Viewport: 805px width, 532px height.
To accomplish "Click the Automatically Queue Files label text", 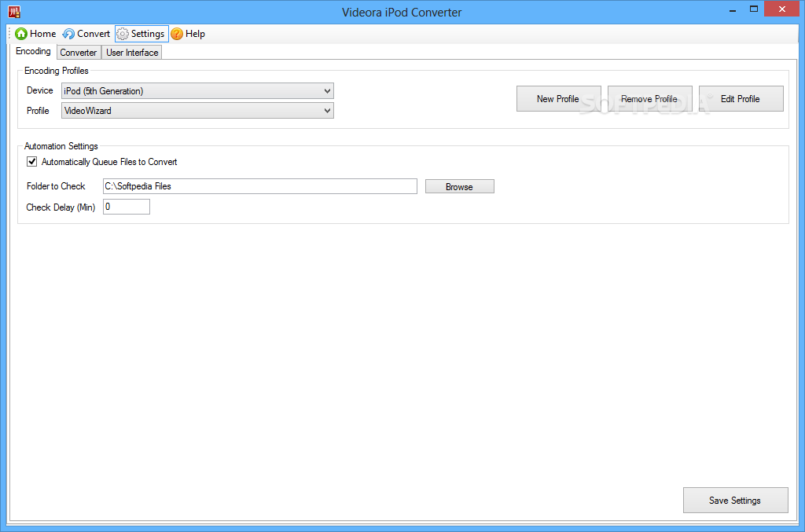I will pyautogui.click(x=109, y=162).
